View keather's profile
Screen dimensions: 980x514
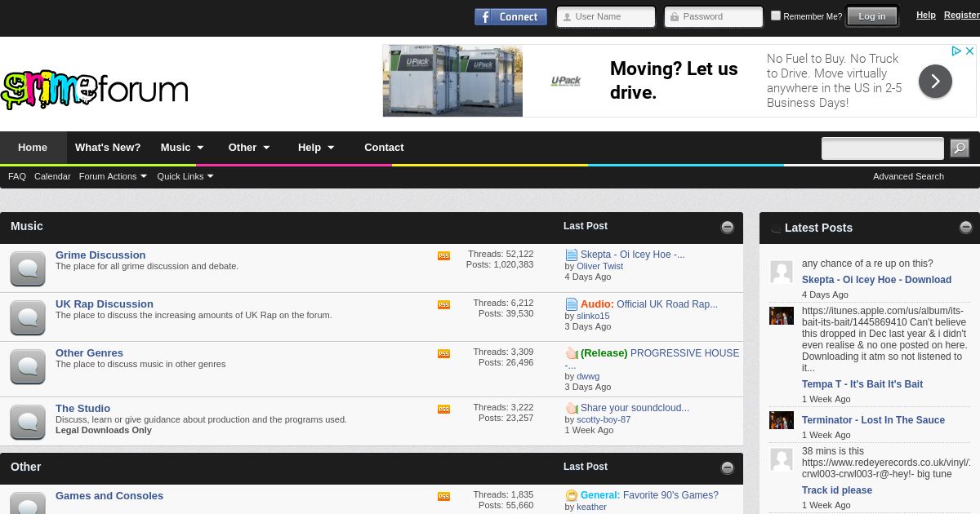[591, 507]
